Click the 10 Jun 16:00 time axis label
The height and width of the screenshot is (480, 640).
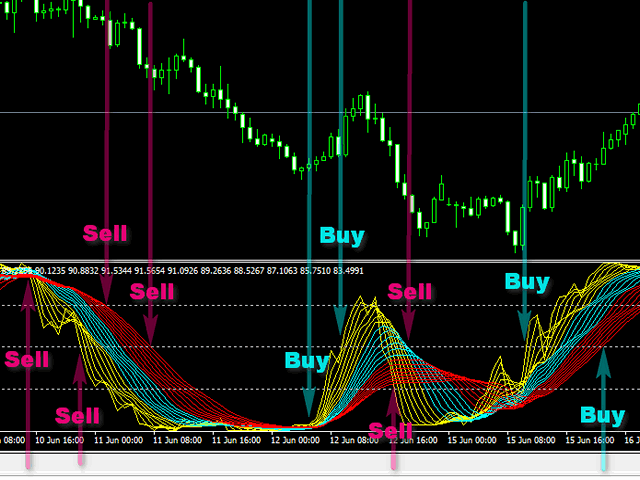tap(60, 440)
